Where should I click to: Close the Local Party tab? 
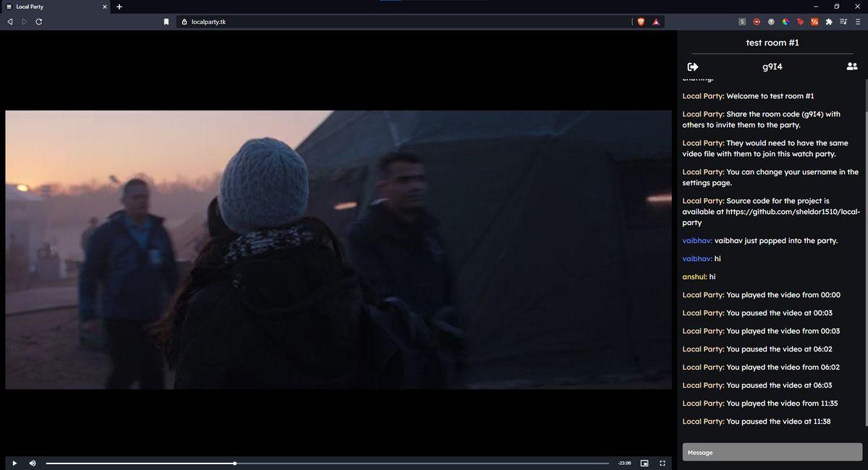coord(104,7)
